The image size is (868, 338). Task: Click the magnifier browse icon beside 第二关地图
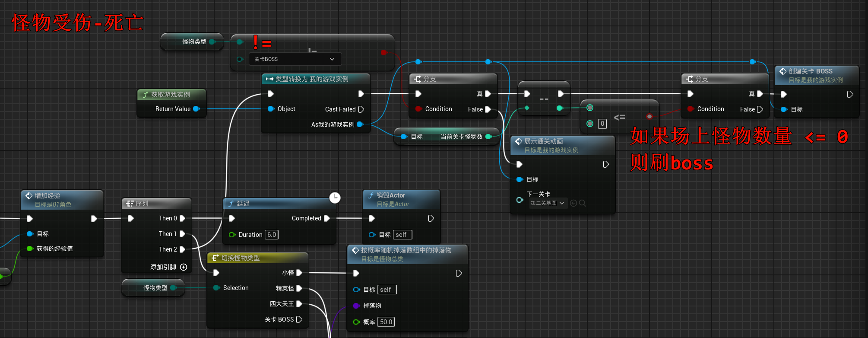tap(583, 203)
